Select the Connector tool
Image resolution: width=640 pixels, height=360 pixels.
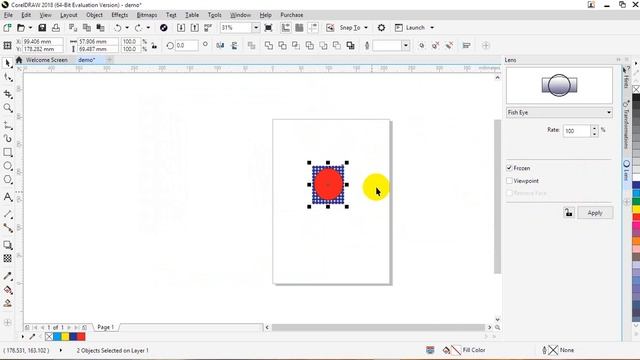point(7,228)
